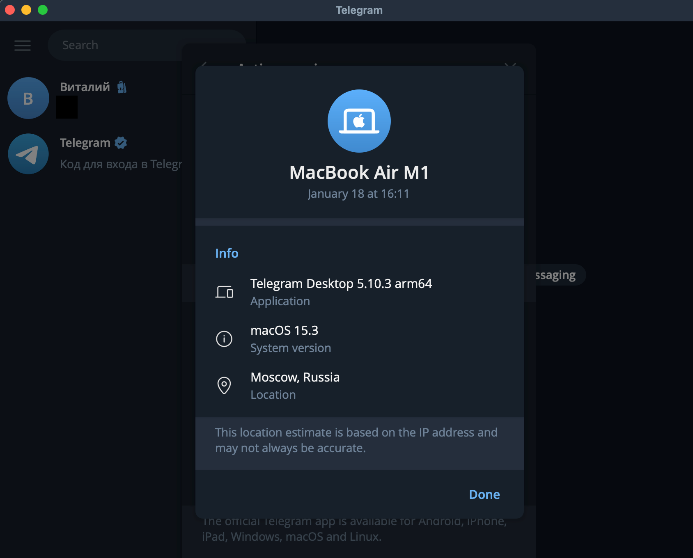
Task: Click the IP address location disclaimer
Action: pos(356,440)
